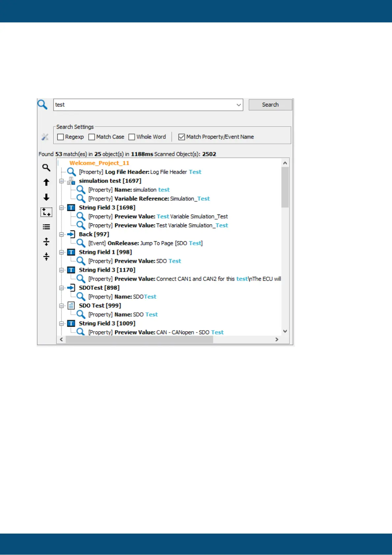Viewport: 392px width, 555px height.
Task: Select the Back [997] row
Action: click(94, 234)
